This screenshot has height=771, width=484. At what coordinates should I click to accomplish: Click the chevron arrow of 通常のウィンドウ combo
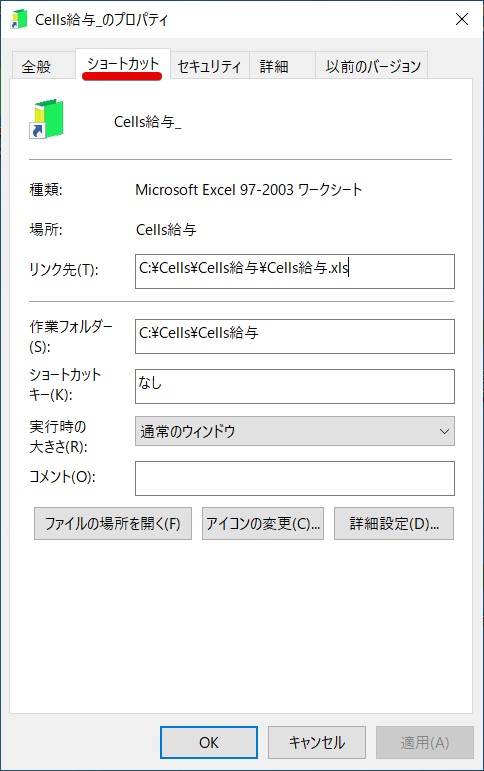coord(444,432)
